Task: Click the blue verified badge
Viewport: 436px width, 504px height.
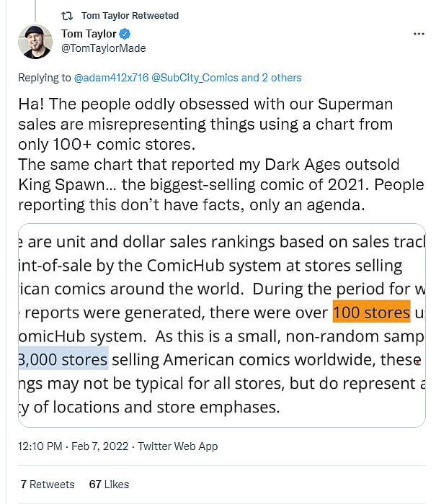Action: [x=124, y=34]
